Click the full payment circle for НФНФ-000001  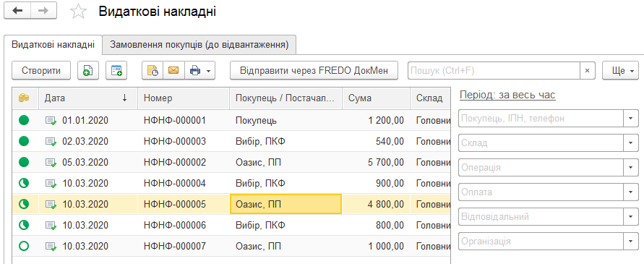[25, 120]
